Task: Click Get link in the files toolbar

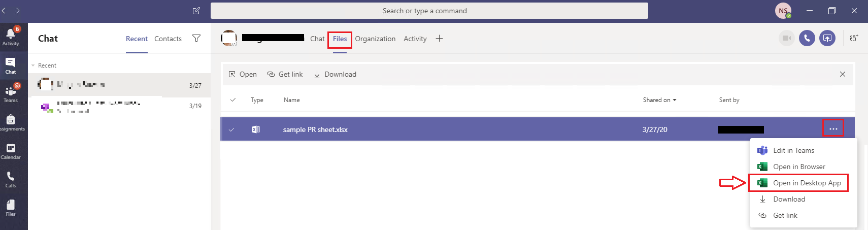Action: (x=285, y=74)
